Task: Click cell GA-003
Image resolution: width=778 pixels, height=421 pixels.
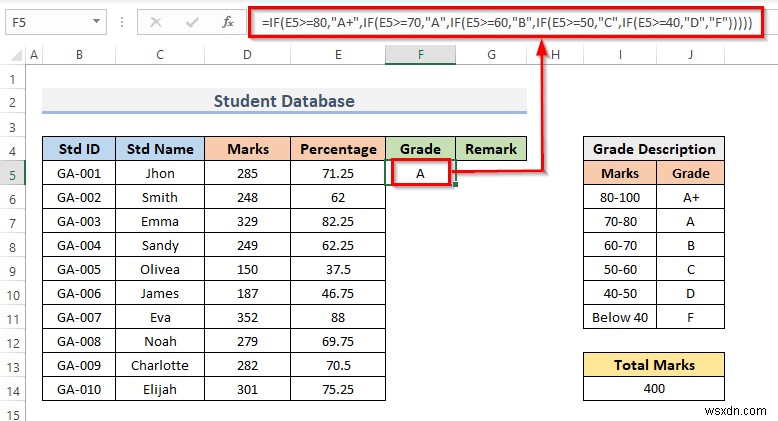Action: (x=79, y=221)
